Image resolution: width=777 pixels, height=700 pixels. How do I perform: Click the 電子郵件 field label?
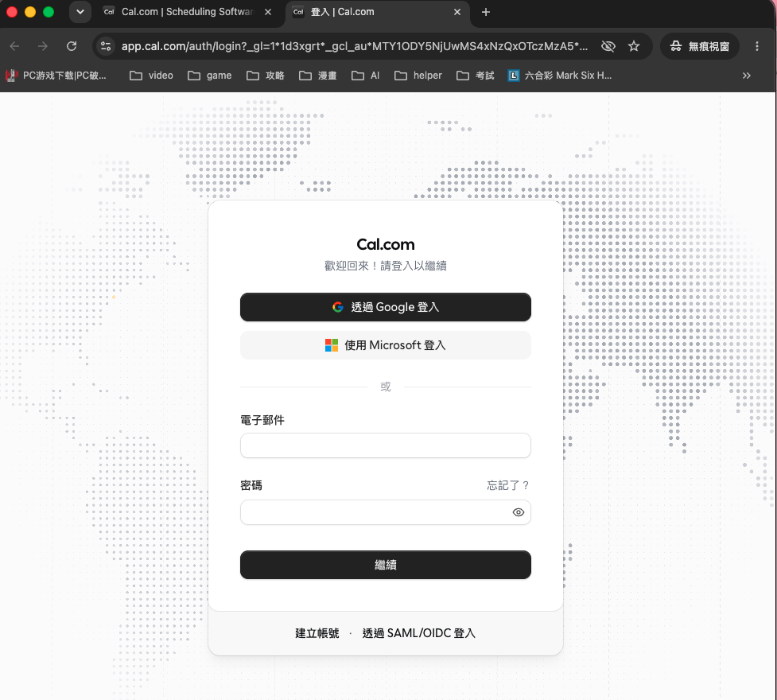pos(262,420)
